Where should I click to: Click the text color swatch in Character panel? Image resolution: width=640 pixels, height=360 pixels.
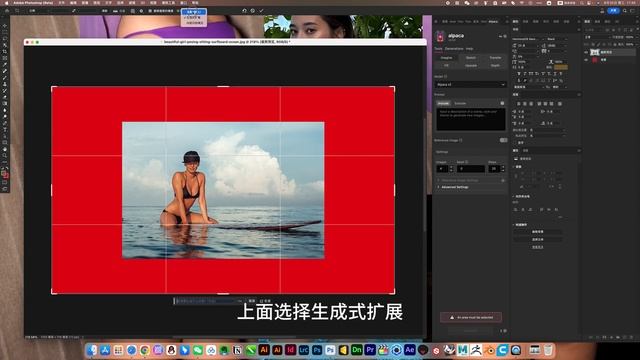click(561, 67)
